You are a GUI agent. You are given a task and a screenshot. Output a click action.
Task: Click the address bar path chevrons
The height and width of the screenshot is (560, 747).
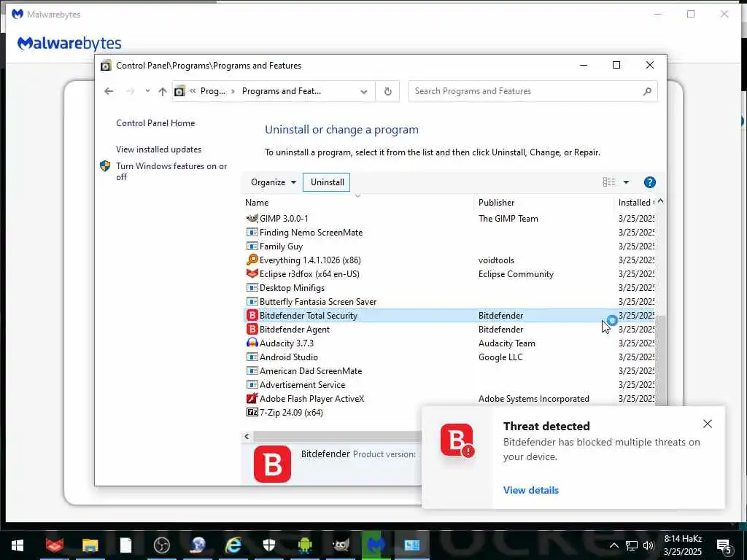pyautogui.click(x=193, y=91)
